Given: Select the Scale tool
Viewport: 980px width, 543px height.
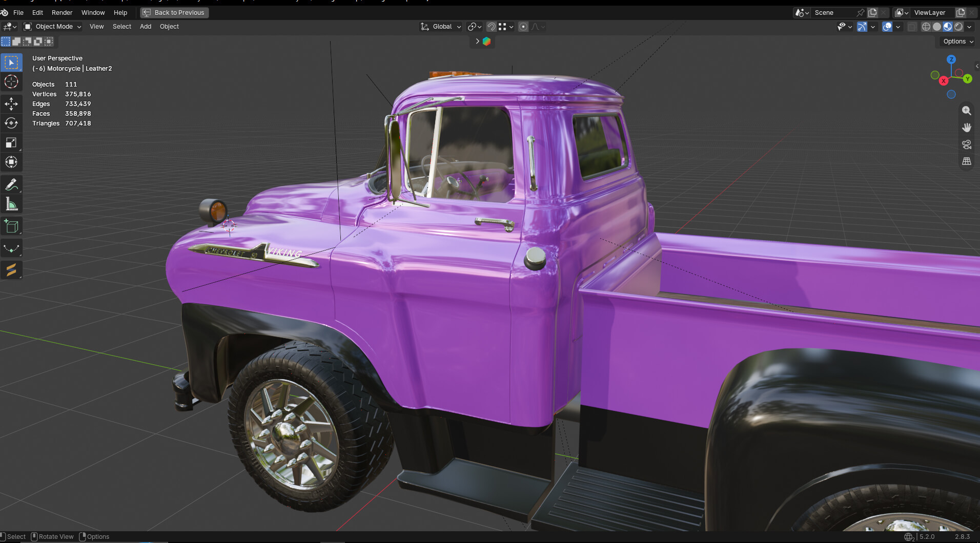Looking at the screenshot, I should click(x=11, y=143).
